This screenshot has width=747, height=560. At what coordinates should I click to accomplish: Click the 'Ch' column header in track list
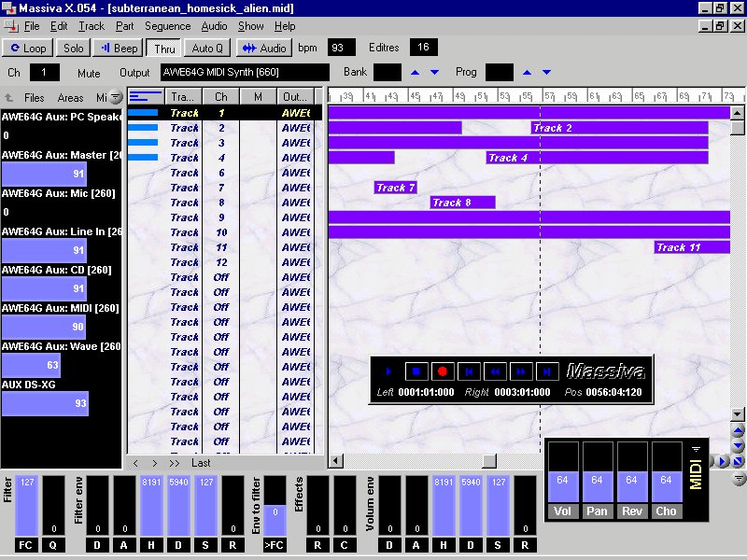(221, 97)
